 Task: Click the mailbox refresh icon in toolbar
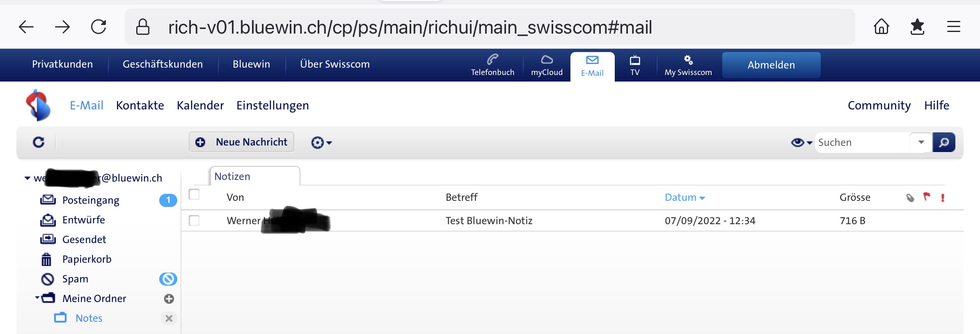point(39,142)
